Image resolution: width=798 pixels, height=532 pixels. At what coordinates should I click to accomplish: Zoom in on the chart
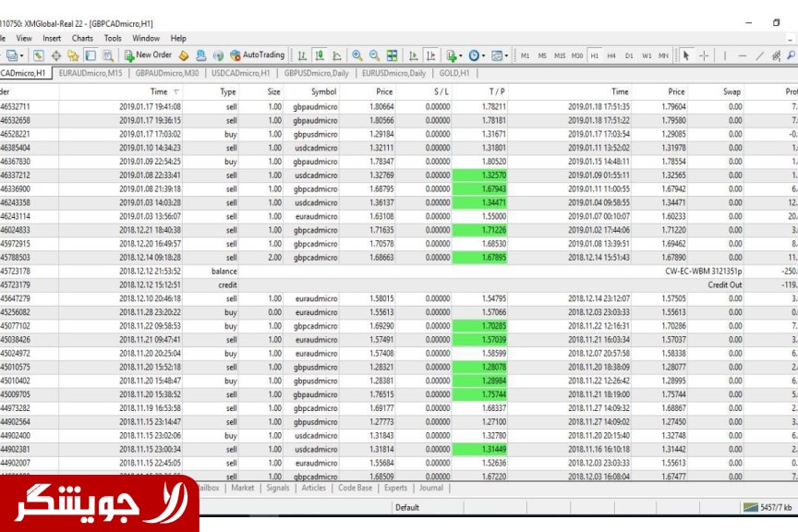tap(357, 55)
